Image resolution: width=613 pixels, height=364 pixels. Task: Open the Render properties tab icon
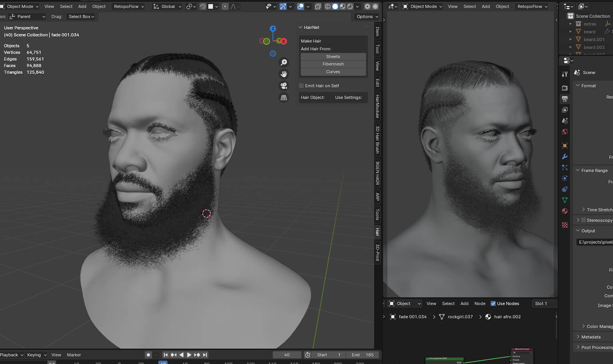click(x=565, y=88)
